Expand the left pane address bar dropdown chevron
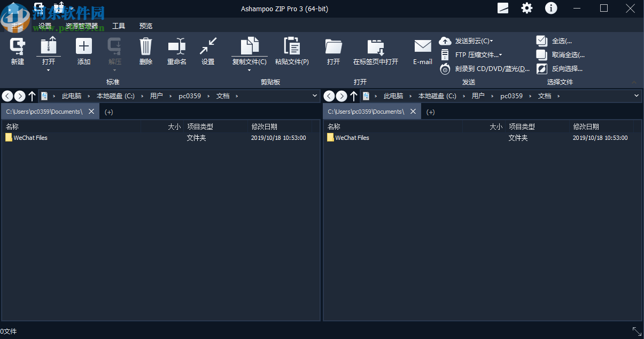 [x=315, y=96]
